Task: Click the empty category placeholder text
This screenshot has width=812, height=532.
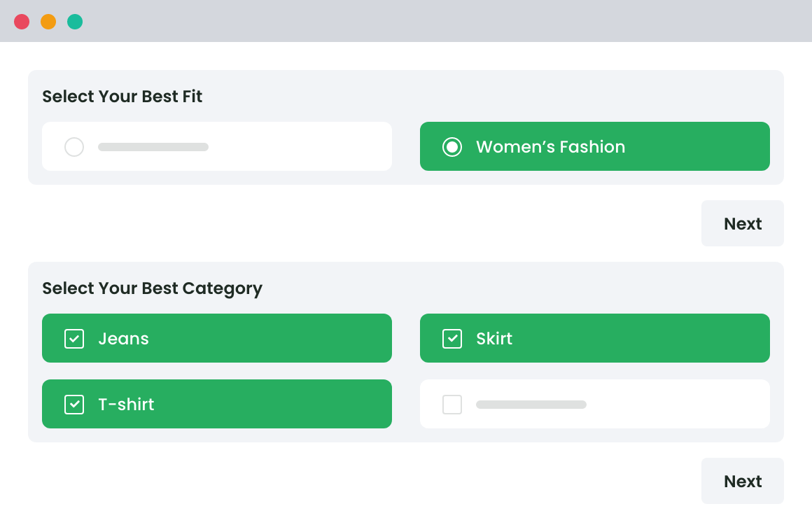Action: pyautogui.click(x=531, y=404)
